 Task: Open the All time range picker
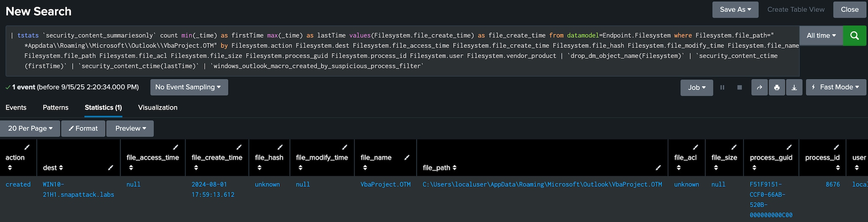coord(821,36)
